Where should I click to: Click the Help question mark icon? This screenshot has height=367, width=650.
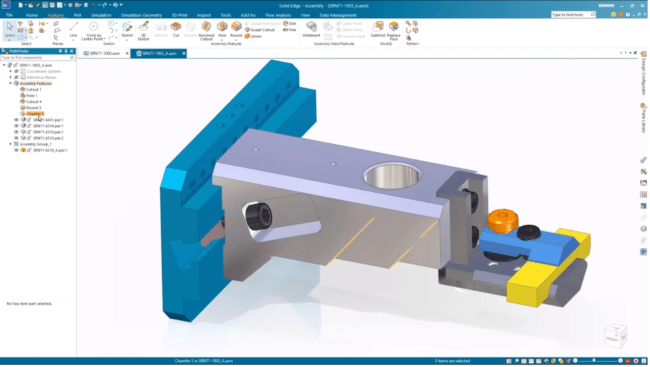coord(628,15)
